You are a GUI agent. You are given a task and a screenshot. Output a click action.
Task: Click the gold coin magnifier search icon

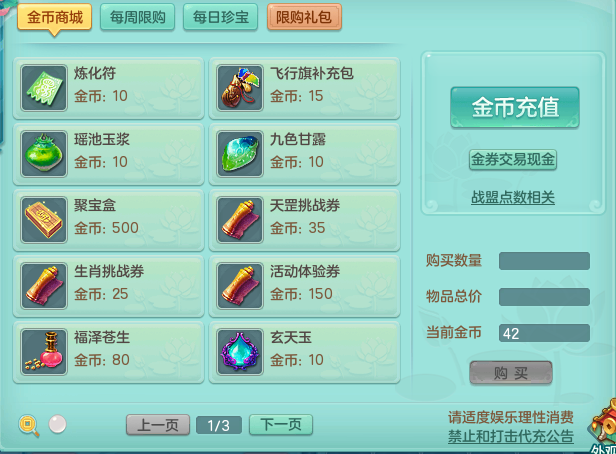(x=29, y=425)
